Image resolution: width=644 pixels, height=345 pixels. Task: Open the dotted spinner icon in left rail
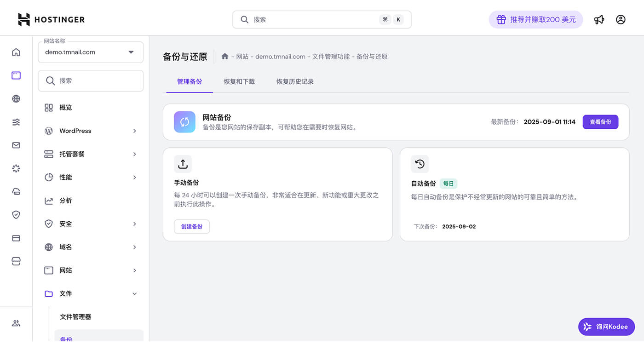[16, 168]
